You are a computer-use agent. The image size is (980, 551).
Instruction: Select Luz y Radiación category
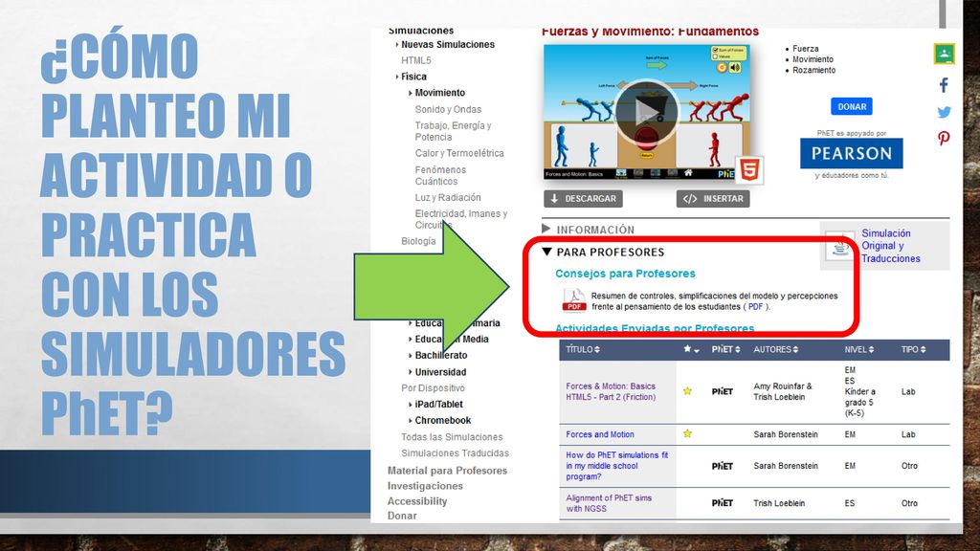(448, 197)
